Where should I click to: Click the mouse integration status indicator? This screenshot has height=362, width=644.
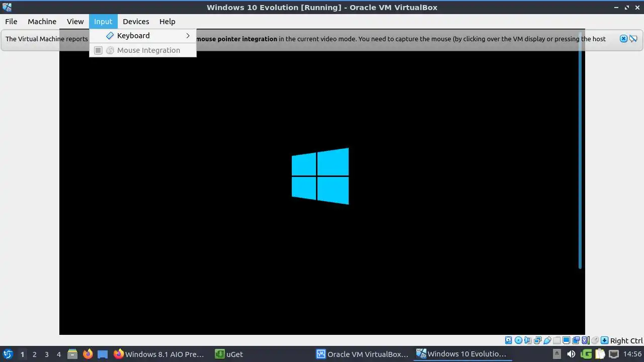tap(595, 340)
